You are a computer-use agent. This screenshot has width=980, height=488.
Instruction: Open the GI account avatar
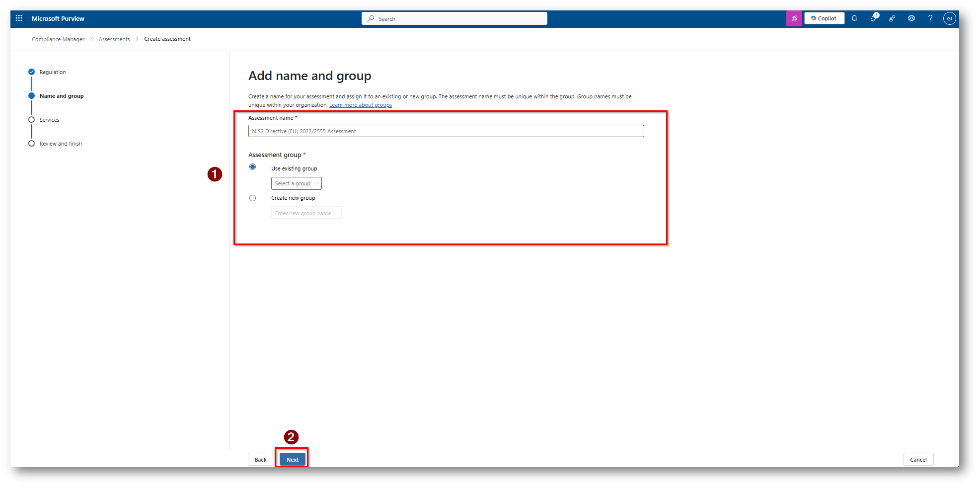pos(949,18)
